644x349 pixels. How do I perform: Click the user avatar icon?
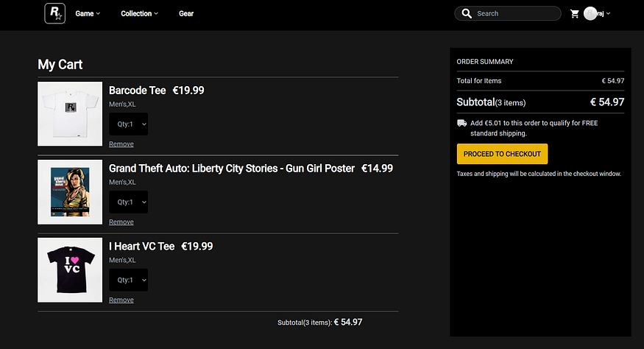(x=590, y=13)
